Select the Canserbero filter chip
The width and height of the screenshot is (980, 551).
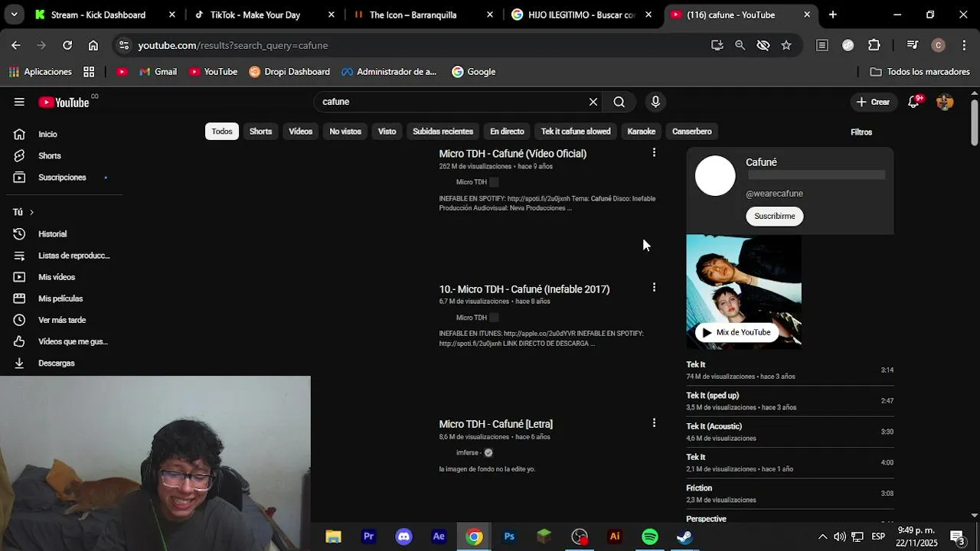(691, 132)
